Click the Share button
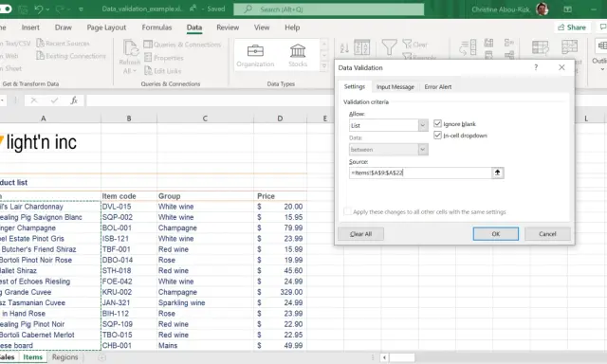 pos(571,27)
